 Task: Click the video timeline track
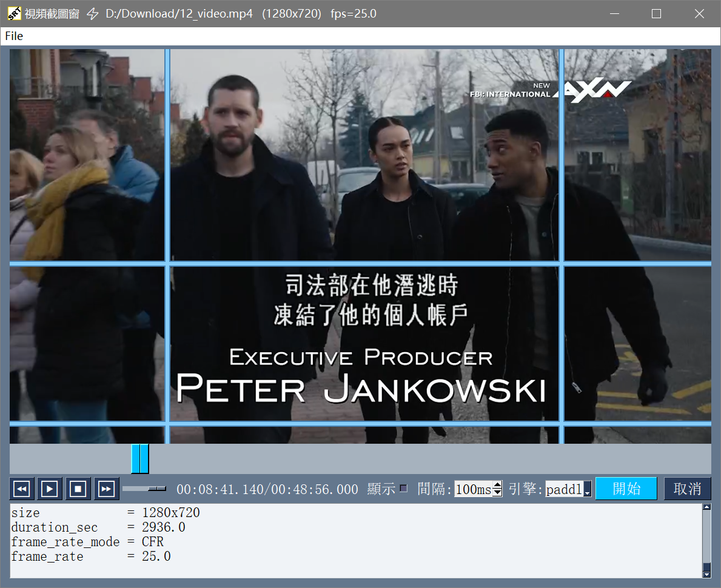point(360,458)
